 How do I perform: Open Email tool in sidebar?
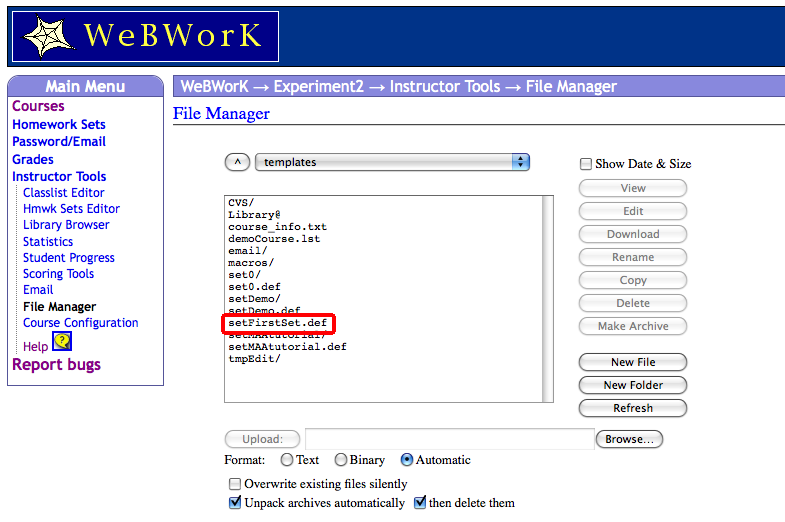(38, 290)
